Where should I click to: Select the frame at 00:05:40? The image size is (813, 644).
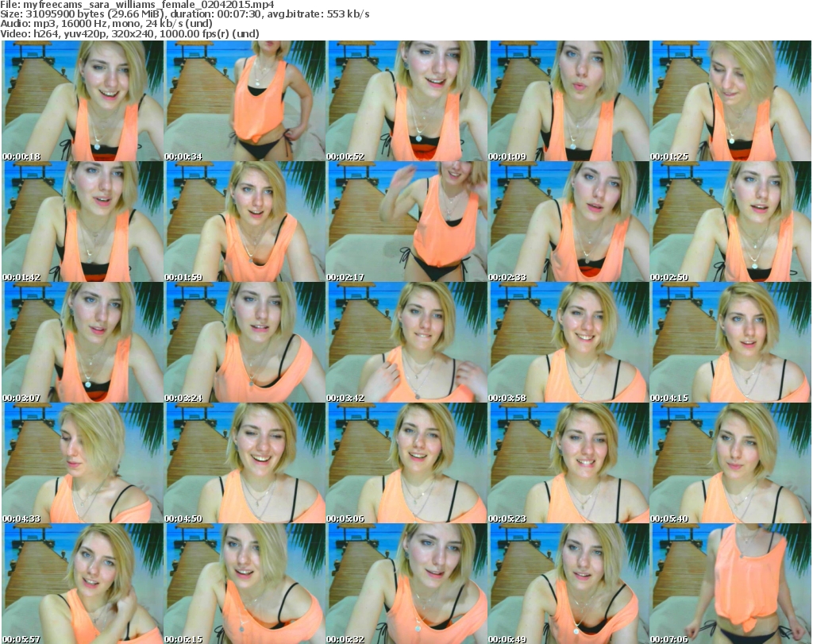pyautogui.click(x=730, y=463)
